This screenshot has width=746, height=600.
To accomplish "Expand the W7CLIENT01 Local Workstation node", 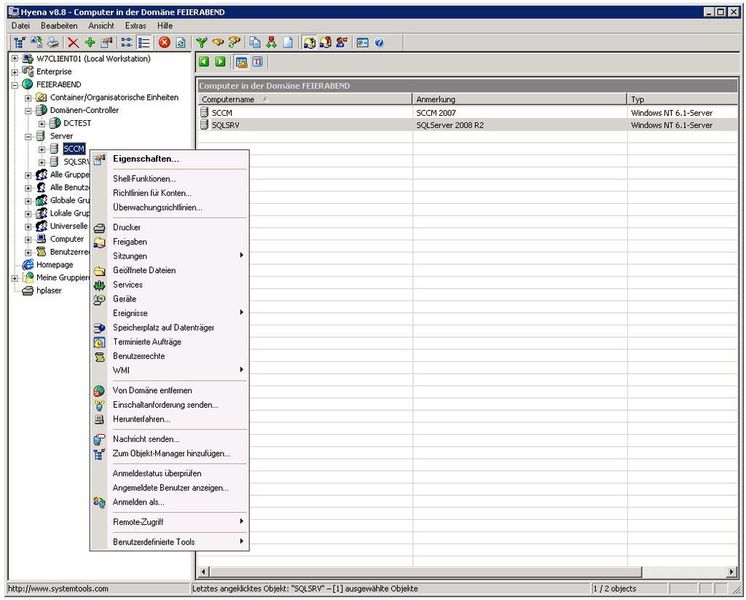I will (x=15, y=59).
